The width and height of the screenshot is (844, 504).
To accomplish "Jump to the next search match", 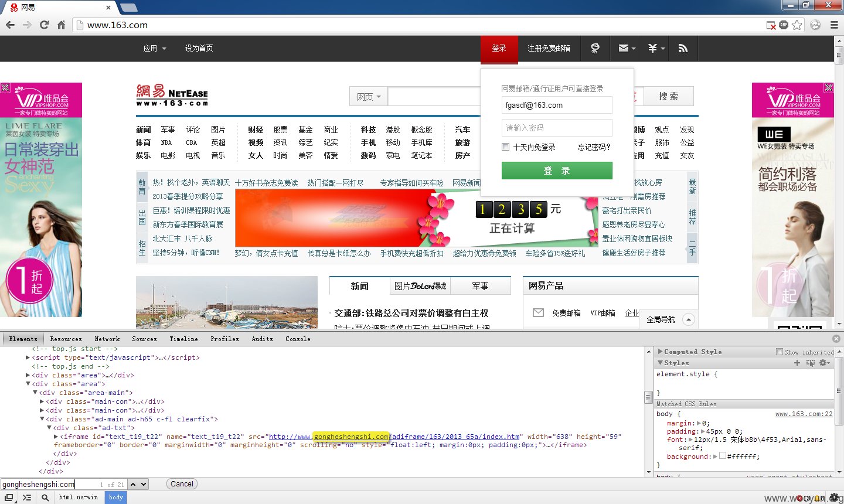I will [144, 484].
